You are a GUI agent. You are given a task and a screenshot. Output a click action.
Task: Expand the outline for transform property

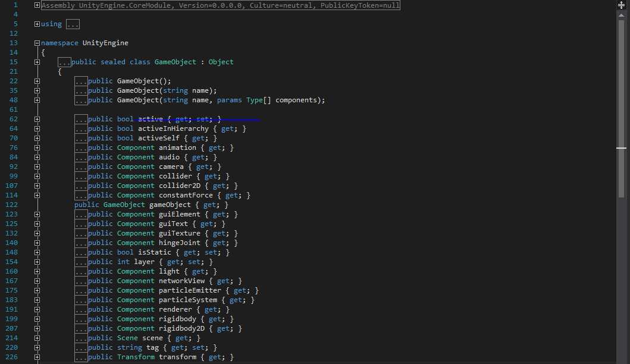[x=37, y=357]
